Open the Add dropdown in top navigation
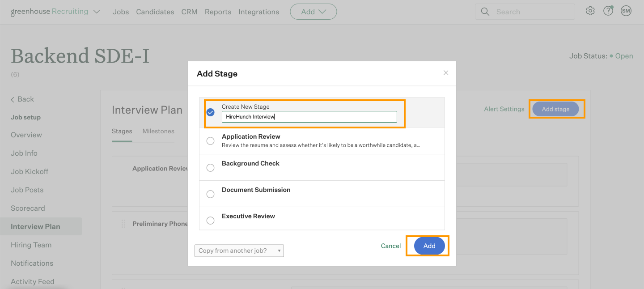 [x=314, y=12]
